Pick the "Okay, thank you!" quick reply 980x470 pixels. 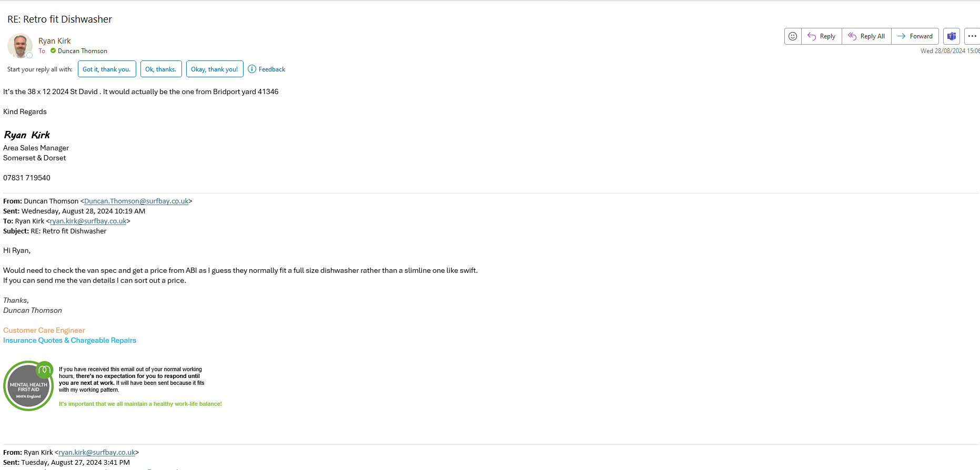pyautogui.click(x=215, y=69)
